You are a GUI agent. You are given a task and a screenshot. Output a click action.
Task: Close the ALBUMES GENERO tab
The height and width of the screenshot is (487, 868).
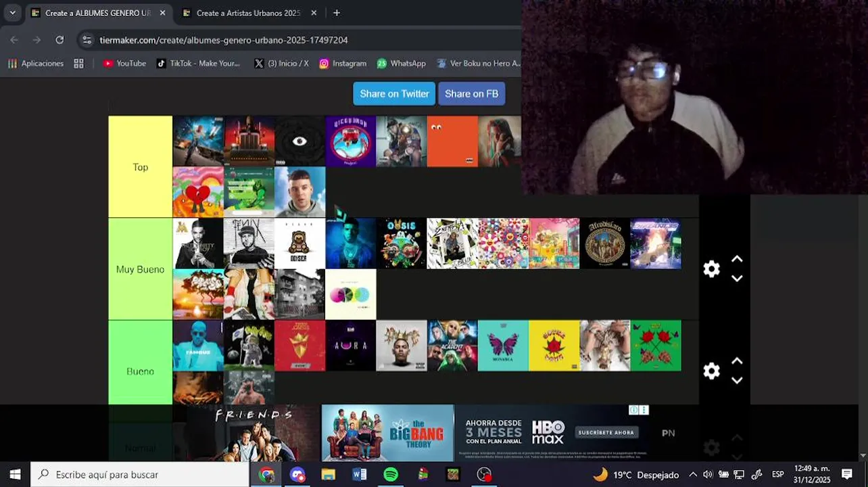click(162, 13)
